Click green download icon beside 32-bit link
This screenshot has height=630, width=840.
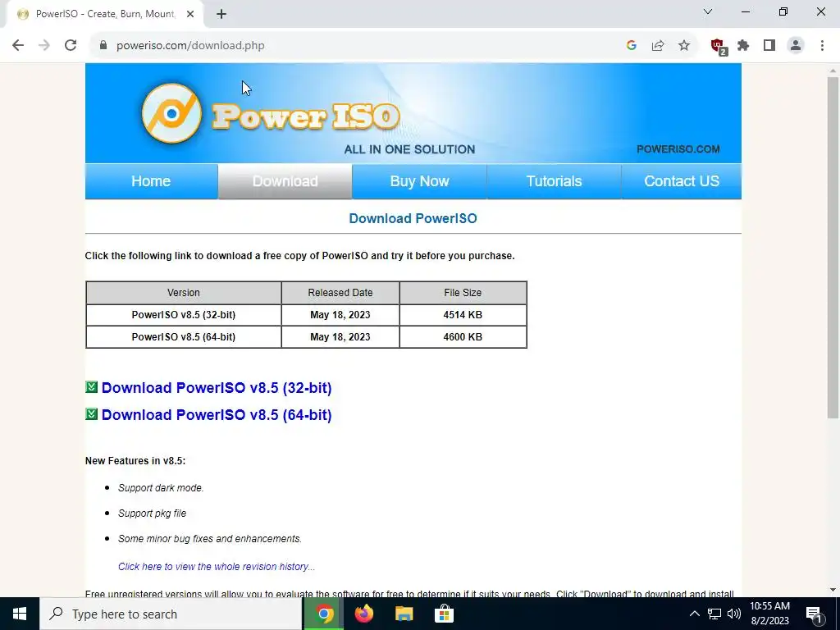click(x=92, y=387)
